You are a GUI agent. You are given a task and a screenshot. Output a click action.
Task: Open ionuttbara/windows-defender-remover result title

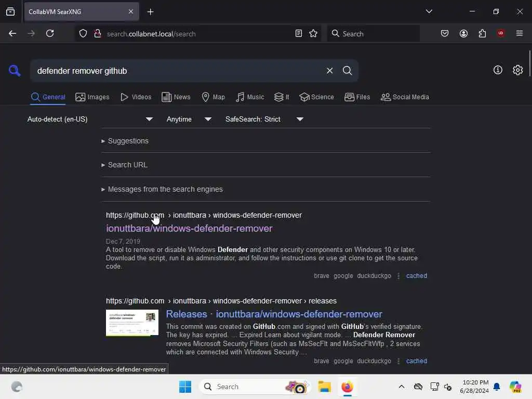tap(189, 229)
